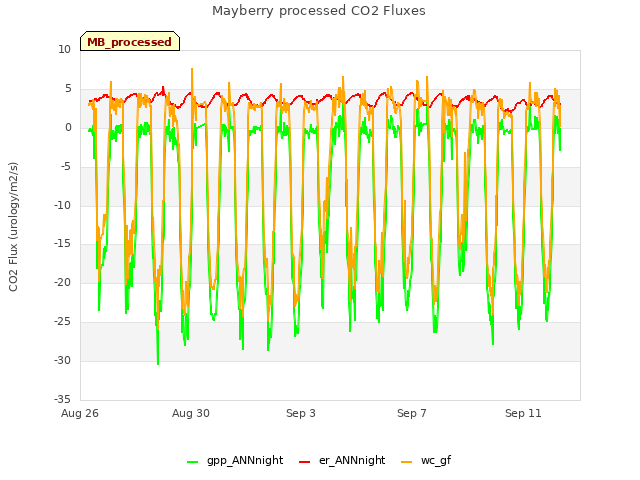Viewport: 640px width, 480px height.
Task: Toggle the wc_gf legend entry
Action: point(426,460)
